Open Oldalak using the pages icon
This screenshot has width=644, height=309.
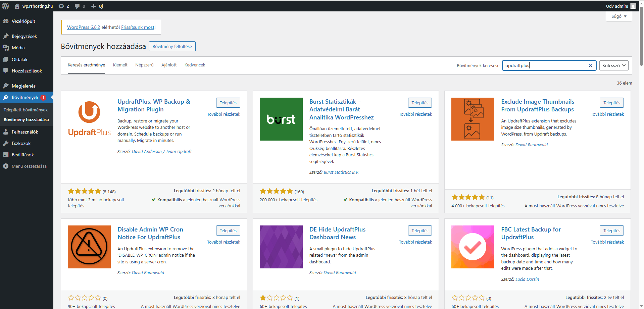(6, 59)
